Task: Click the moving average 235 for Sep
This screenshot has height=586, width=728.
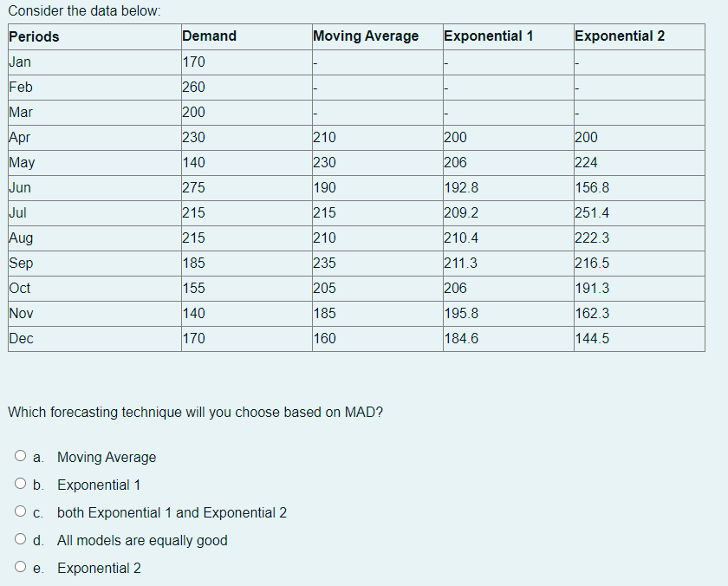Action: [323, 263]
